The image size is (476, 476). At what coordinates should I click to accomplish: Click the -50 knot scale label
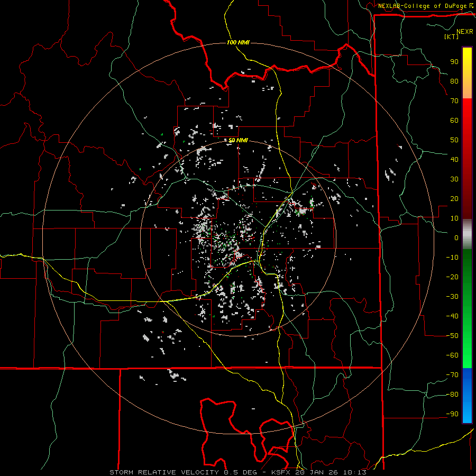click(x=452, y=336)
